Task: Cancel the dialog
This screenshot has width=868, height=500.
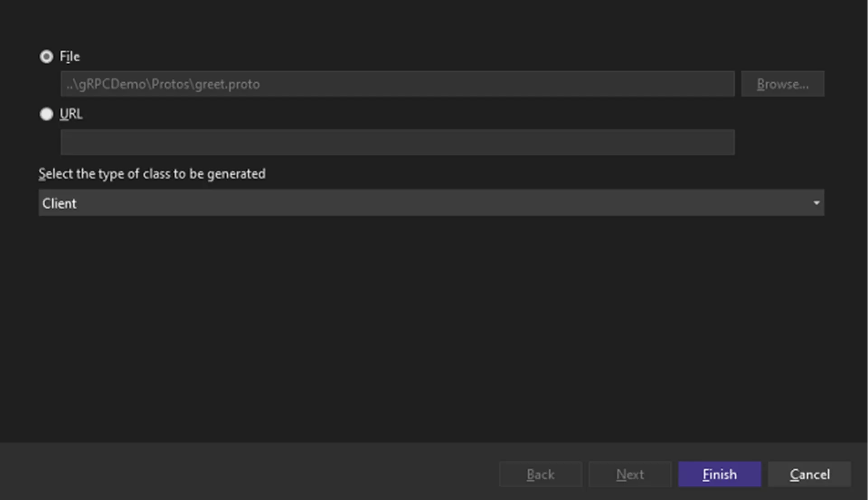Action: tap(809, 474)
